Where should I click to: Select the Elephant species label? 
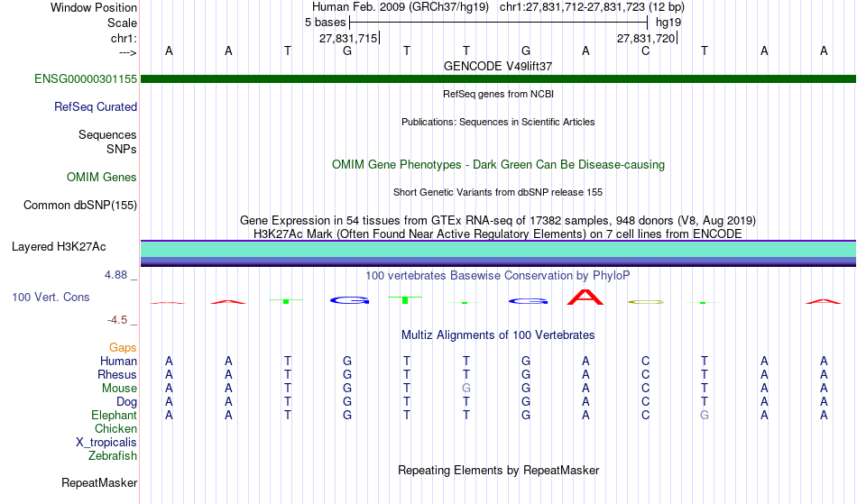[114, 415]
